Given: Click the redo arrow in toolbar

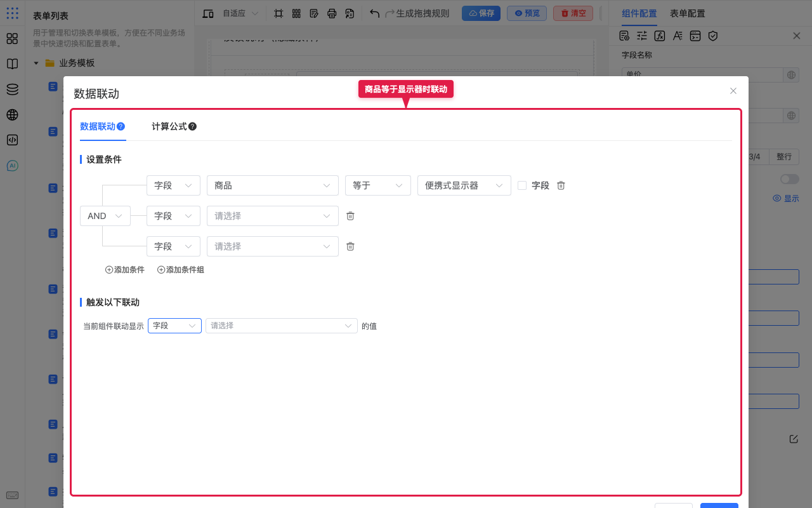Looking at the screenshot, I should (390, 13).
